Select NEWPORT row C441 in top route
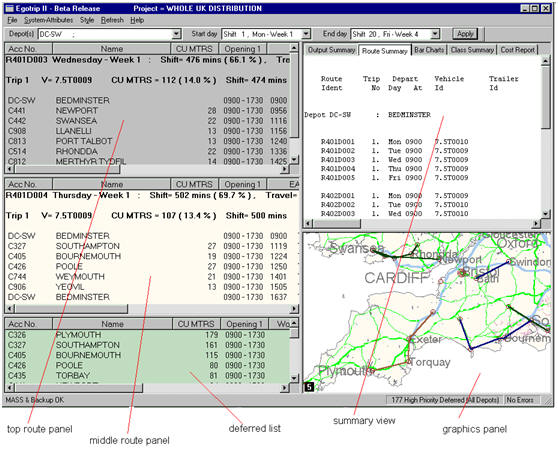Viewport: 558px width, 450px height. click(x=147, y=111)
